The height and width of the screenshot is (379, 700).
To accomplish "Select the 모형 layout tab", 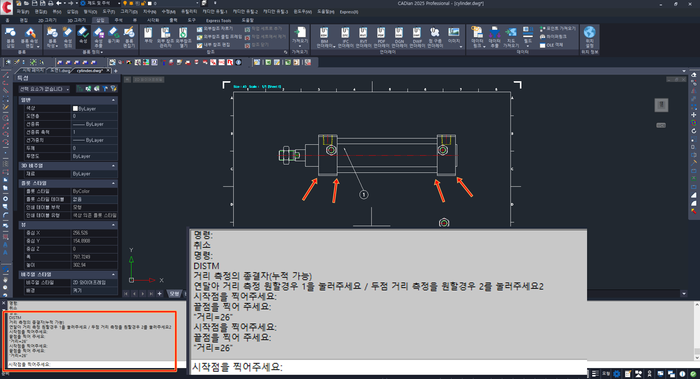I will coord(174,293).
